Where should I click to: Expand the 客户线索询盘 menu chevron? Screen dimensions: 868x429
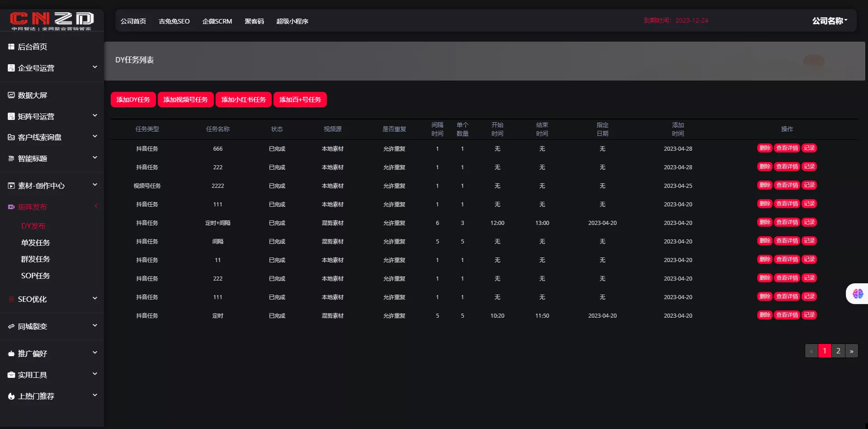[x=95, y=137]
